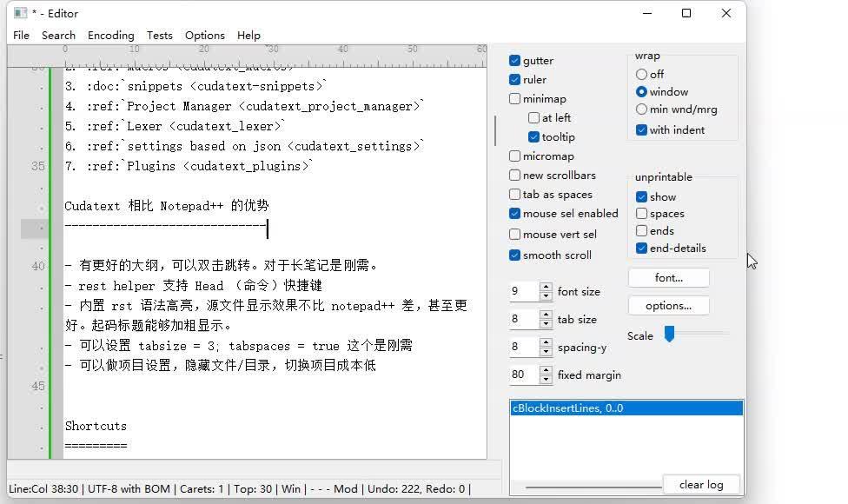Viewport: 848px width, 504px height.
Task: Select the off wrap mode
Action: click(x=640, y=74)
